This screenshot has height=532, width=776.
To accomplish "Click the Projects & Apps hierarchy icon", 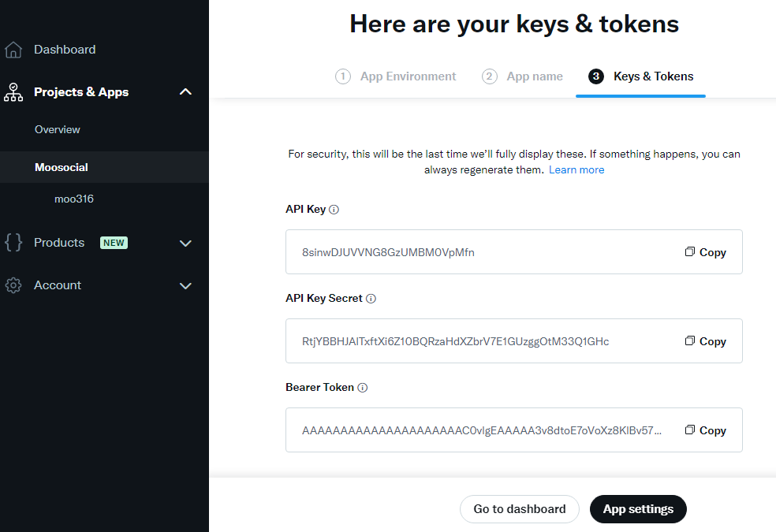I will 13,92.
